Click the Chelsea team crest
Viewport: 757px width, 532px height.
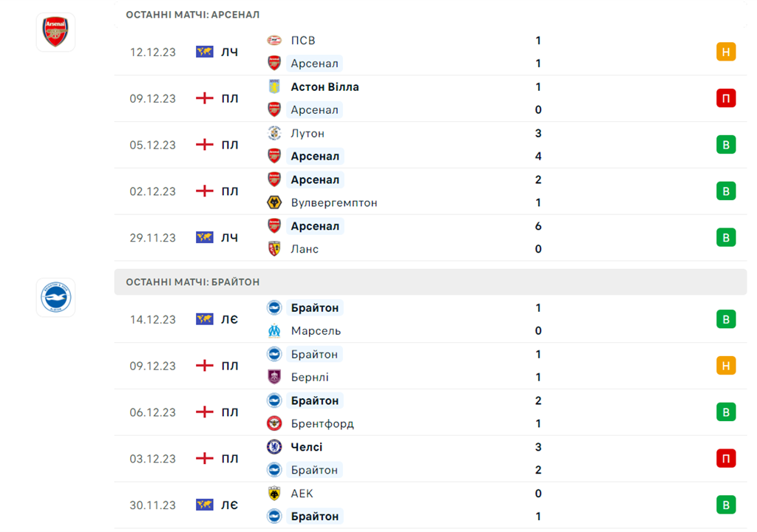point(274,447)
